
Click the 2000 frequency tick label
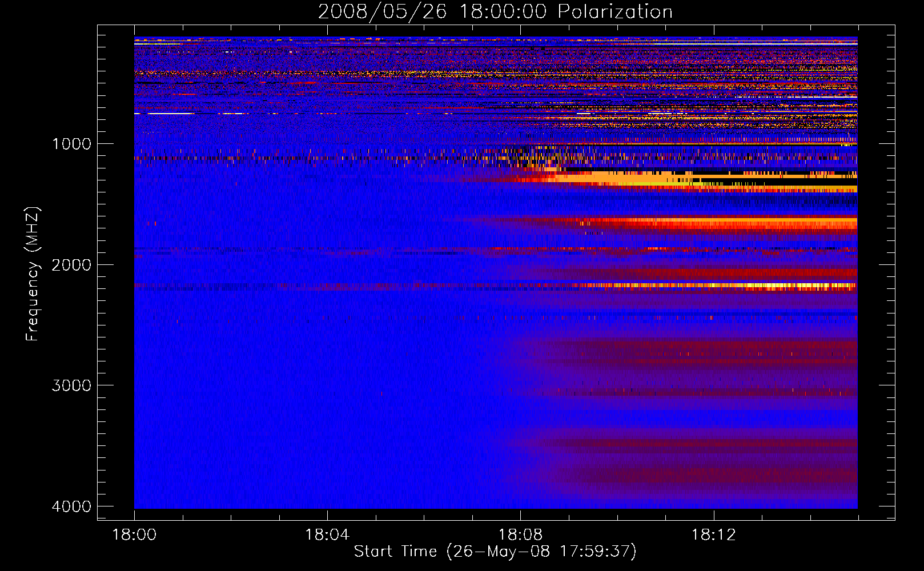point(71,264)
